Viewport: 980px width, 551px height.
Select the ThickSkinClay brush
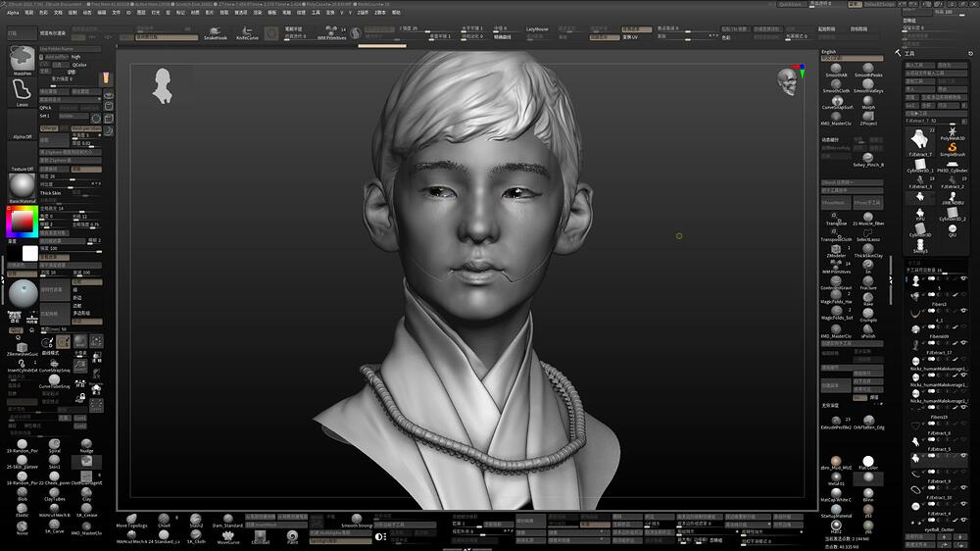pos(868,251)
